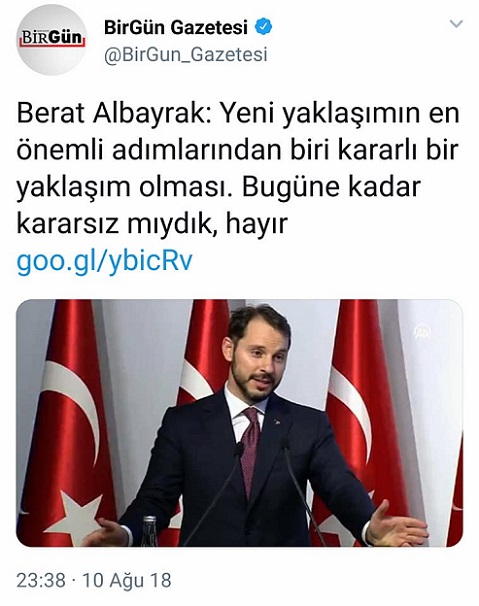This screenshot has height=606, width=479.
Task: Click the name Berat Albayrak in the tweet
Action: 113,114
